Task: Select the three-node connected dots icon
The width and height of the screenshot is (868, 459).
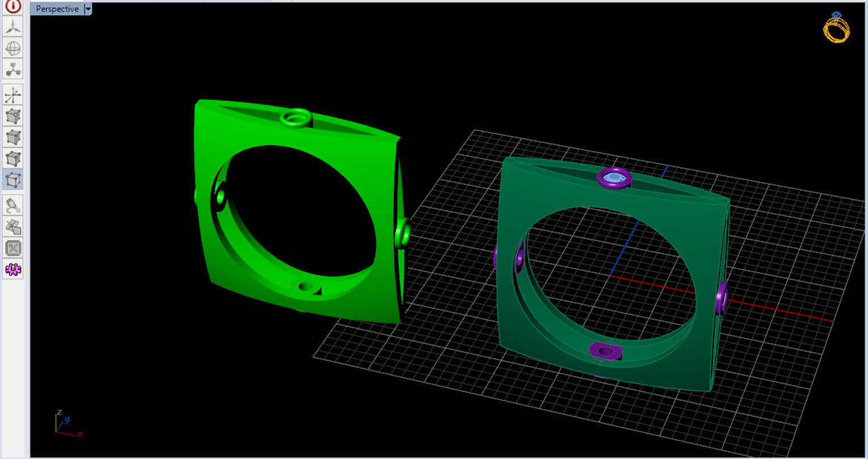Action: click(x=13, y=69)
